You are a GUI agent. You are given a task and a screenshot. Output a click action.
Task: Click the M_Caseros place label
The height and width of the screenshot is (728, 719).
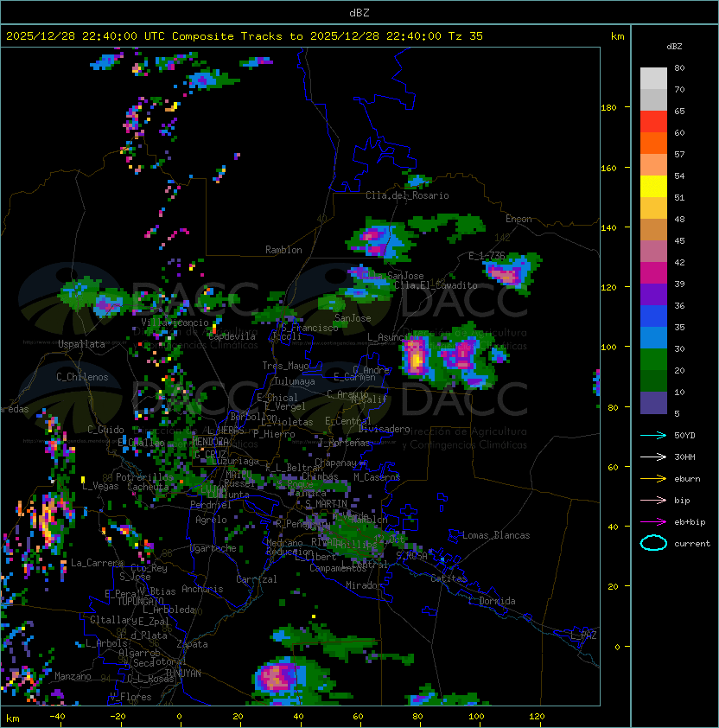click(377, 477)
